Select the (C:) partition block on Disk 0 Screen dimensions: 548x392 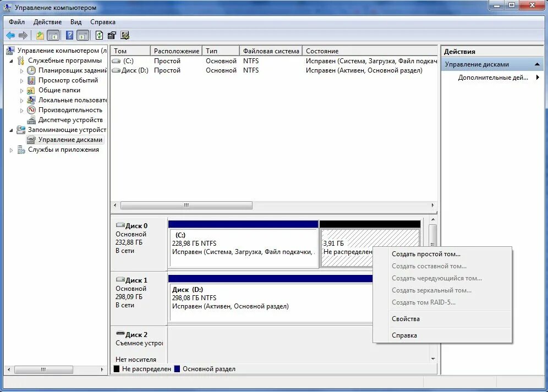[x=243, y=244]
